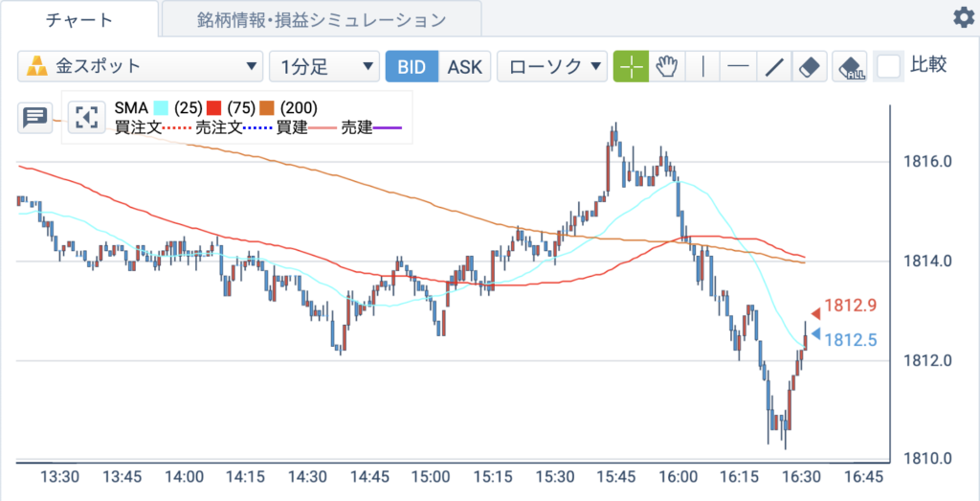980x501 pixels.
Task: Click the fit-to-screen bracket icon
Action: tap(86, 118)
